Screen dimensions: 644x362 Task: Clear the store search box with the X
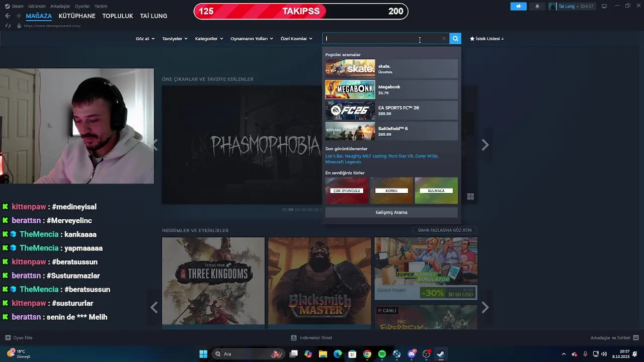[444, 39]
